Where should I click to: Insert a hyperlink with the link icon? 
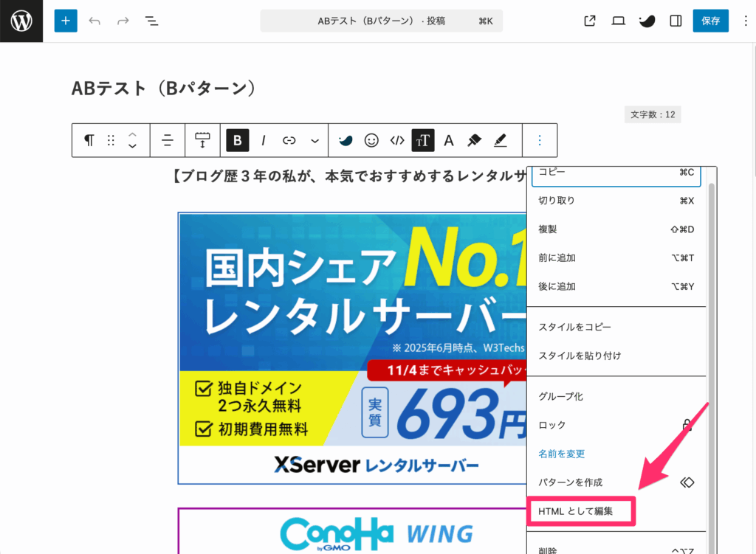pyautogui.click(x=289, y=140)
